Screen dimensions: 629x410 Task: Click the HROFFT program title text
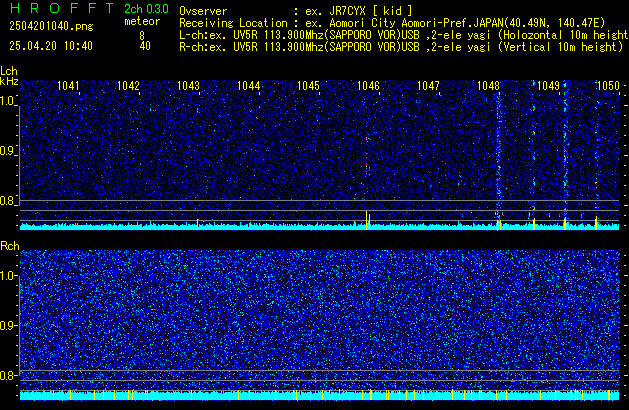[x=62, y=8]
